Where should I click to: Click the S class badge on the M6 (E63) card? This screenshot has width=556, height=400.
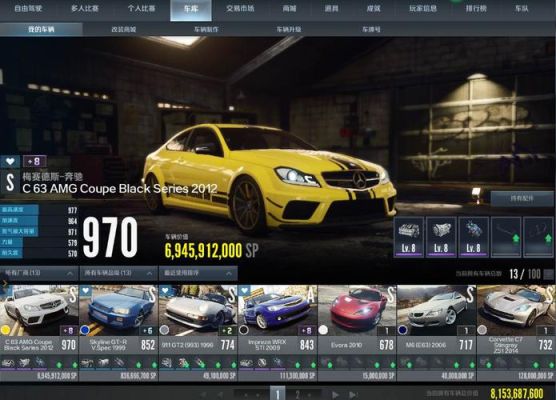click(x=470, y=294)
